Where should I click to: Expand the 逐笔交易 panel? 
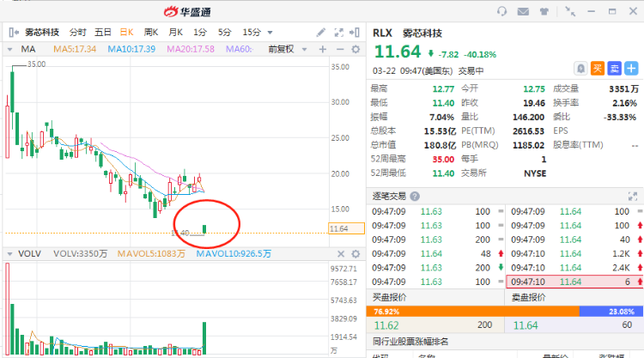point(633,197)
